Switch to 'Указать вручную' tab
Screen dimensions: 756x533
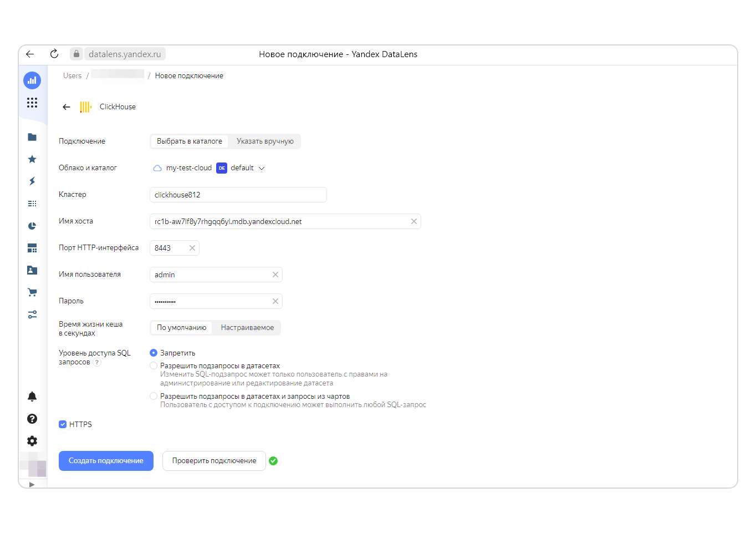[x=265, y=141]
